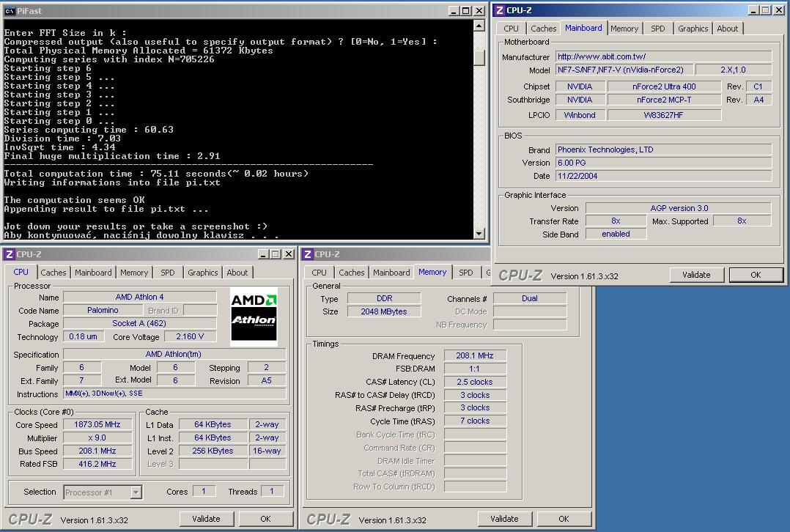The image size is (790, 532).
Task: Click PiFast scrollbar down arrow
Action: point(479,233)
